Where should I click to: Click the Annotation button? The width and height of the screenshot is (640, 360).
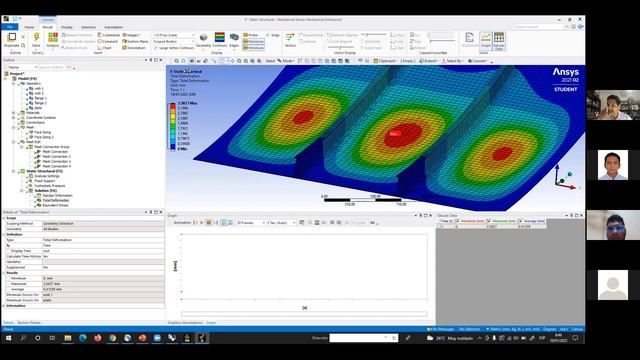point(134,48)
